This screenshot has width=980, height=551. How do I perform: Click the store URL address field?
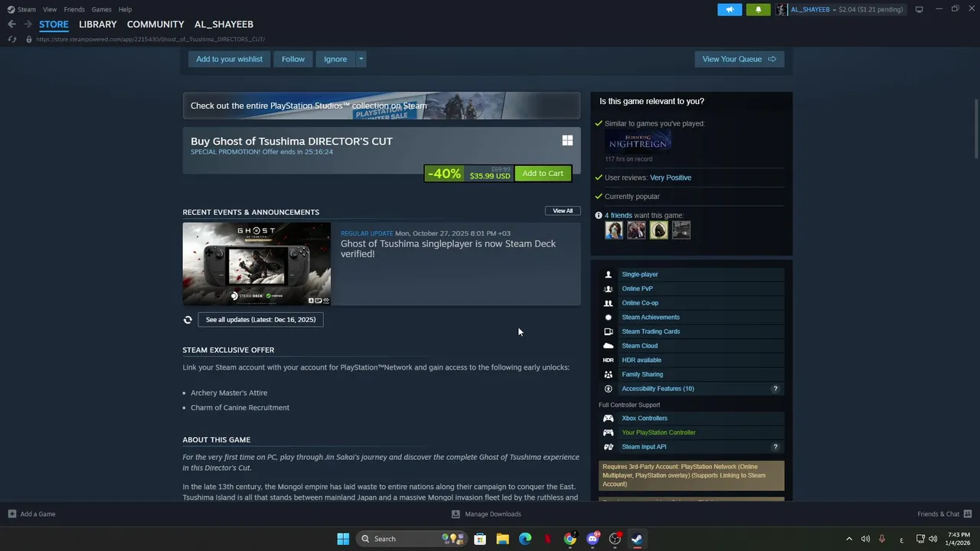click(x=150, y=39)
